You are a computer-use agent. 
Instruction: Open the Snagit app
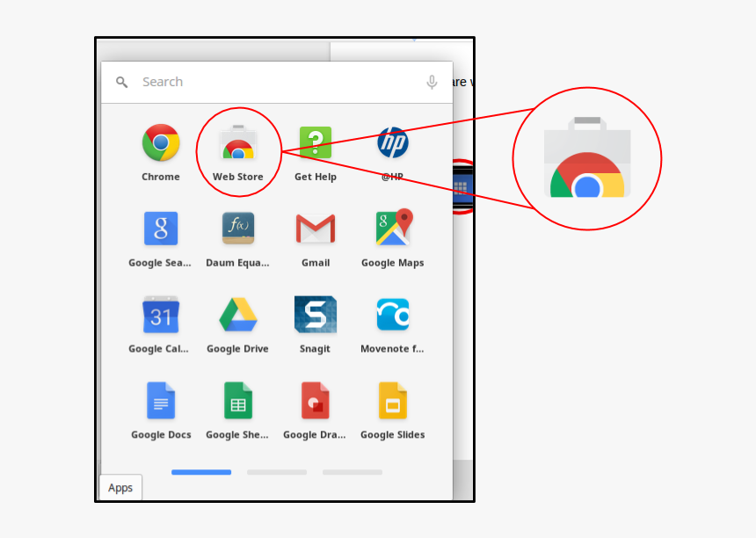coord(316,315)
